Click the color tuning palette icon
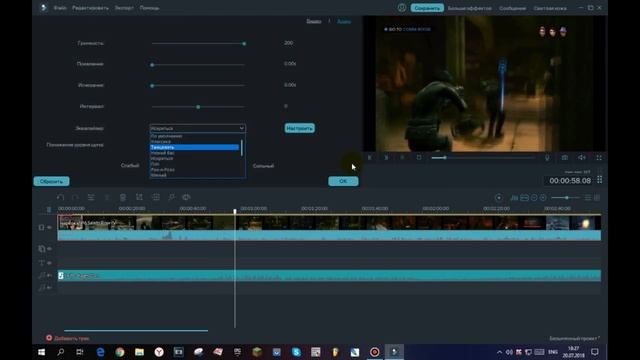The image size is (640, 360). pos(186,198)
